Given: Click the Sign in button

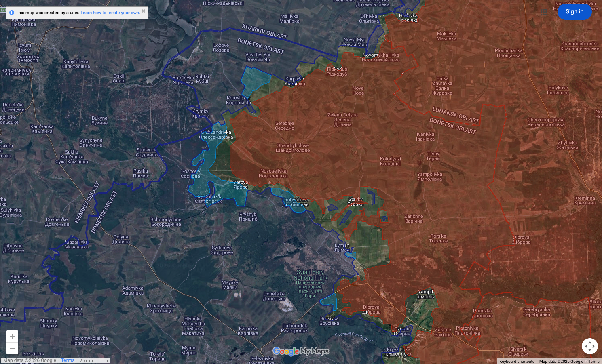Looking at the screenshot, I should (x=575, y=11).
